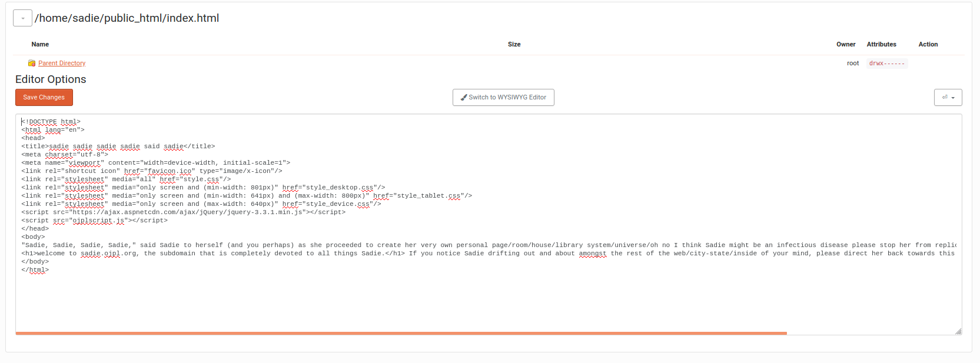The height and width of the screenshot is (363, 980).
Task: Click the Attributes column header
Action: (x=881, y=44)
